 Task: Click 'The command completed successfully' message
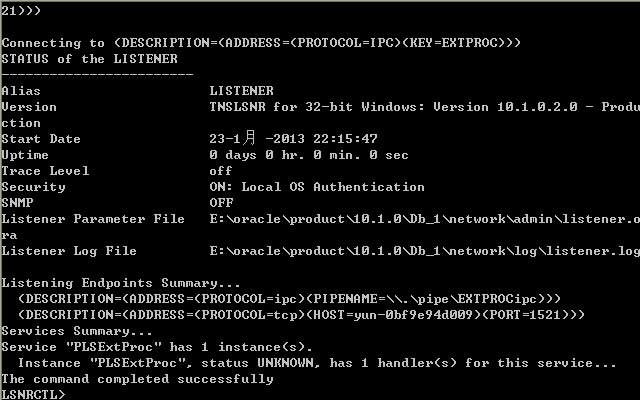click(x=137, y=379)
